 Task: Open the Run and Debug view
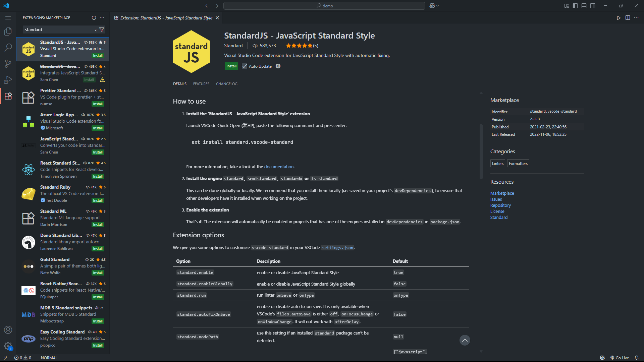[x=8, y=80]
